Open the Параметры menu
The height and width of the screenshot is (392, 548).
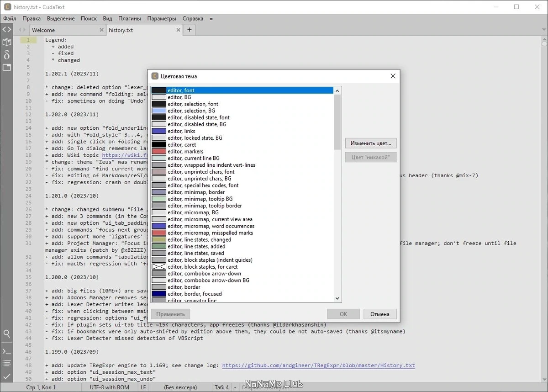pos(162,19)
